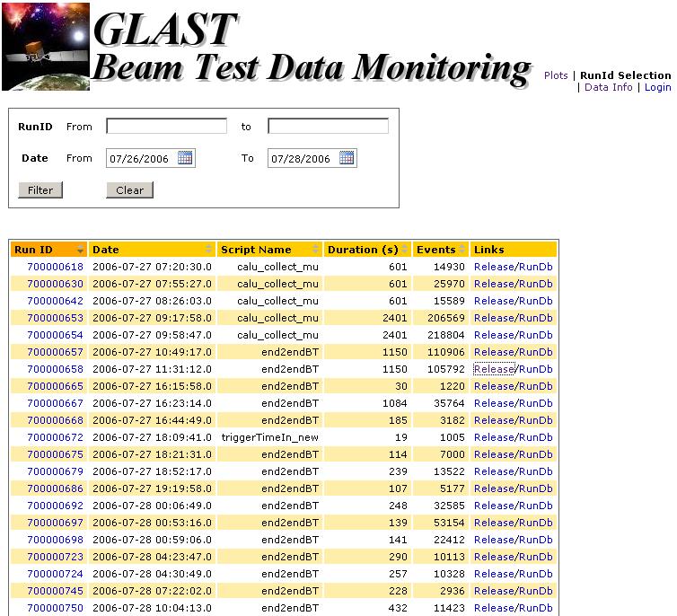Image resolution: width=677 pixels, height=616 pixels.
Task: Sort table by Date column arrows
Action: [208, 249]
